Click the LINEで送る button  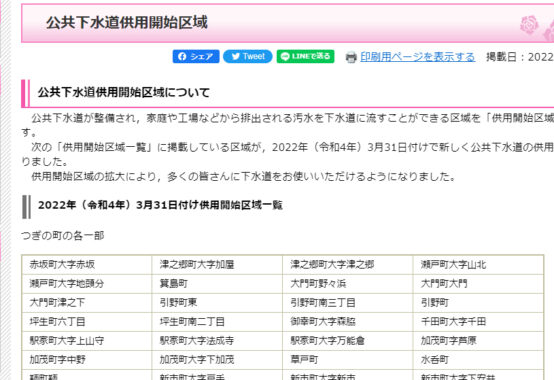pos(305,57)
